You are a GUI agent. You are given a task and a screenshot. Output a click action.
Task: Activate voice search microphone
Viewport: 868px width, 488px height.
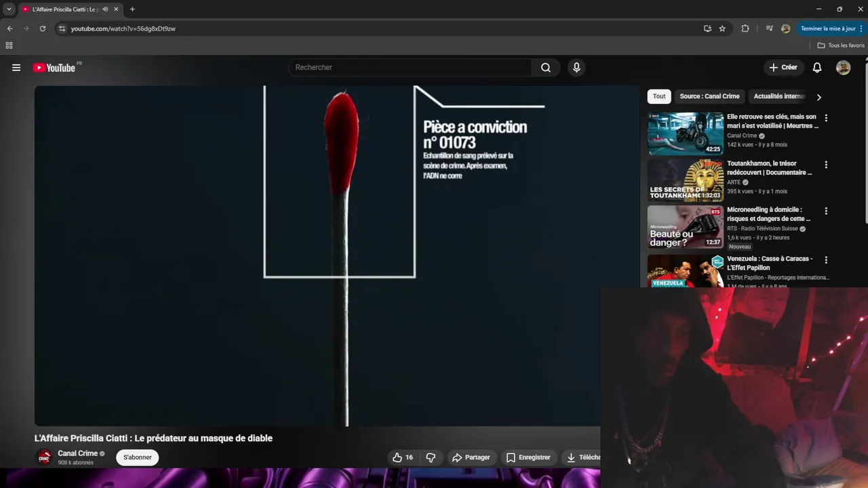point(576,68)
